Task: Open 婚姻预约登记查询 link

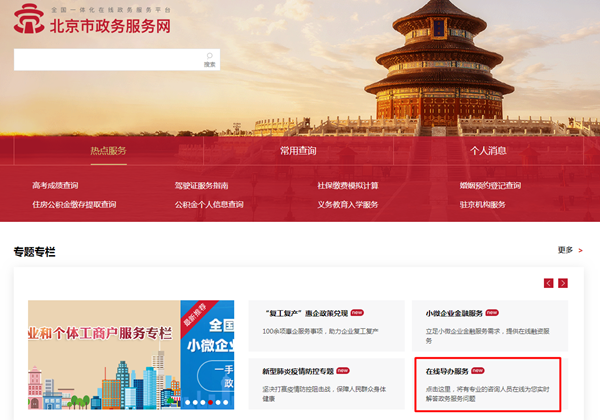Action: tap(490, 185)
